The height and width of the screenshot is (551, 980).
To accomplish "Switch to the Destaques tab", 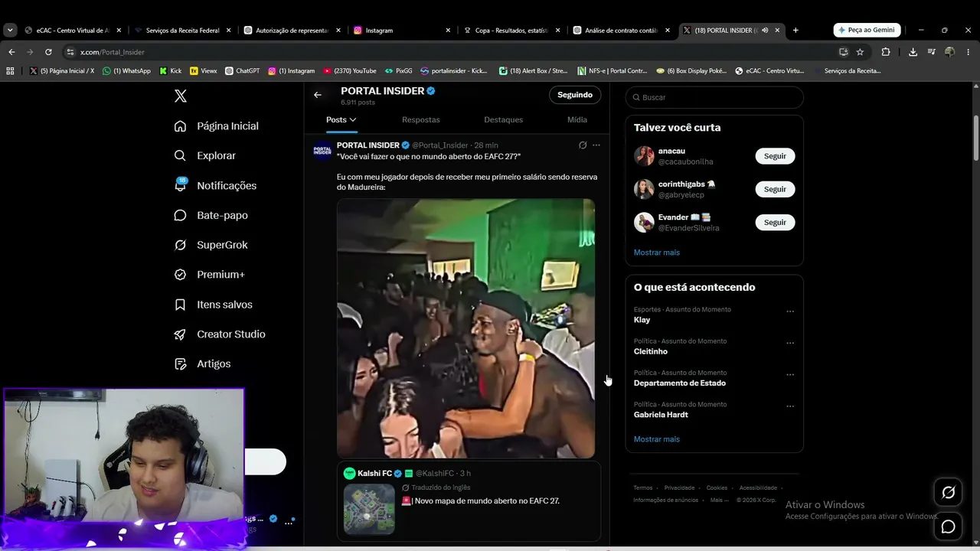I will click(x=504, y=120).
